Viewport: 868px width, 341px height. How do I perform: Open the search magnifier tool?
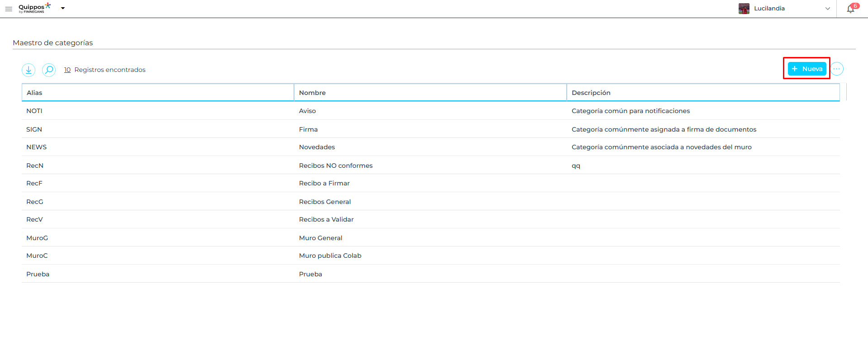[x=49, y=70]
